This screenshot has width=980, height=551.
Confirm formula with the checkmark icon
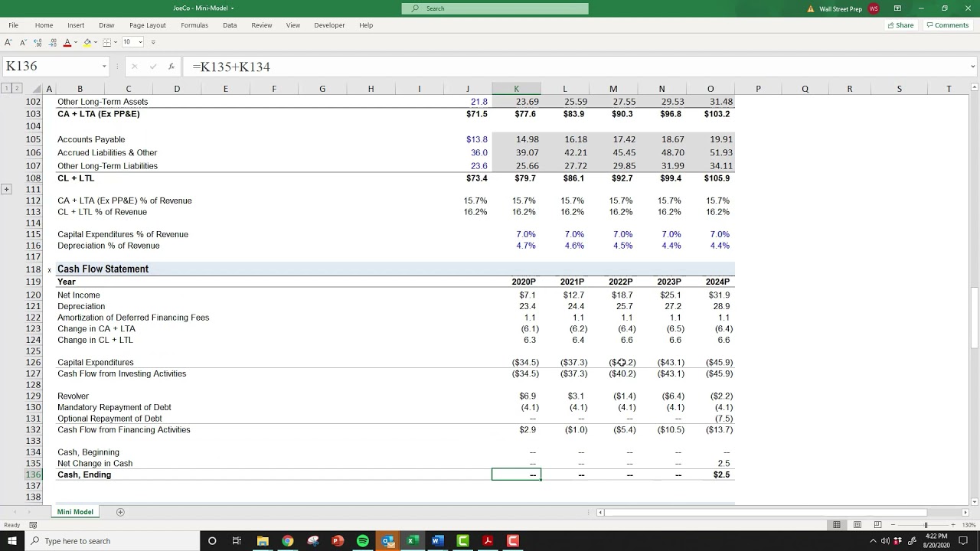pos(154,67)
